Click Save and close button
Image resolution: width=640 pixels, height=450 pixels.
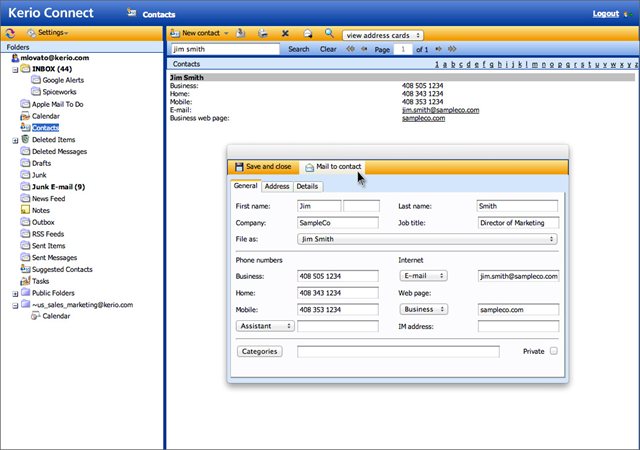(263, 167)
